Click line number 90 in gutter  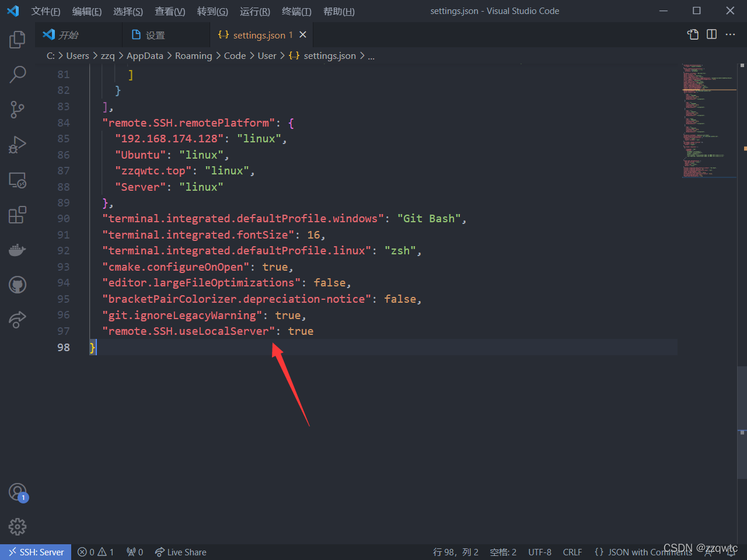pos(63,218)
